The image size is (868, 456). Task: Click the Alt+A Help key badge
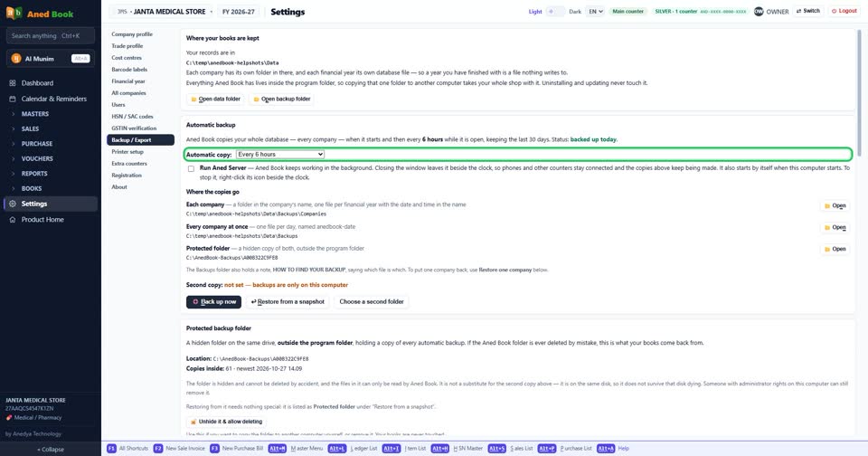[606, 448]
